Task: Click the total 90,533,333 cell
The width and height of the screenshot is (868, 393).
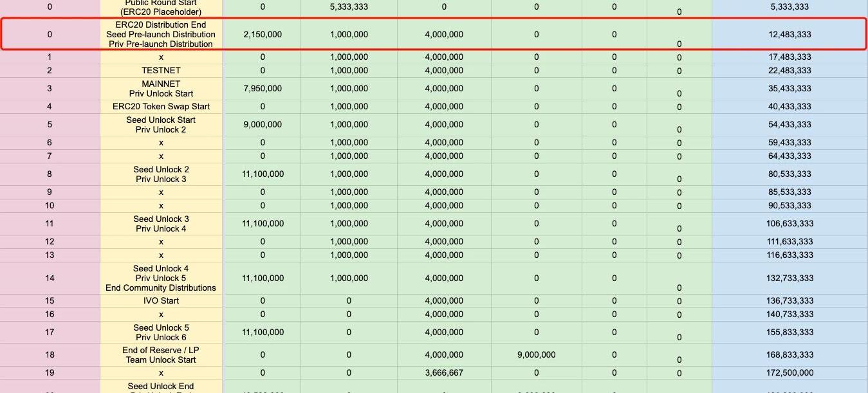Action: click(x=790, y=205)
